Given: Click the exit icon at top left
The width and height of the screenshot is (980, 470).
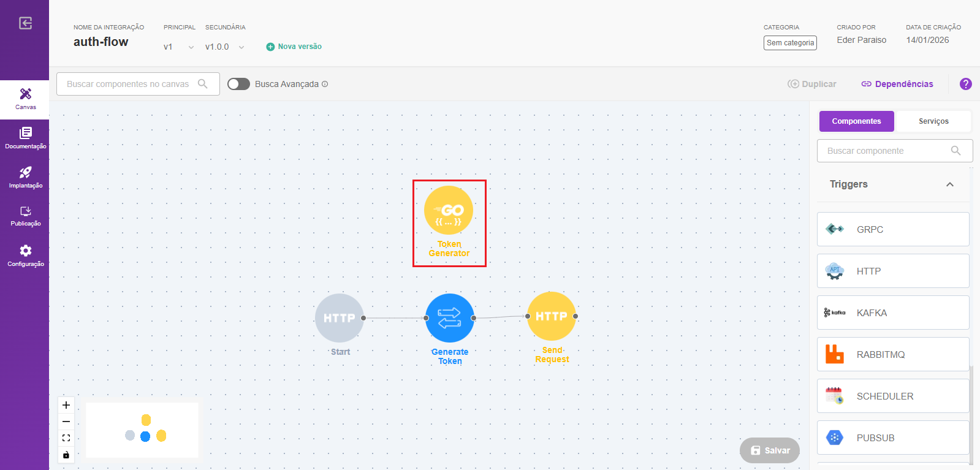Looking at the screenshot, I should (x=25, y=23).
